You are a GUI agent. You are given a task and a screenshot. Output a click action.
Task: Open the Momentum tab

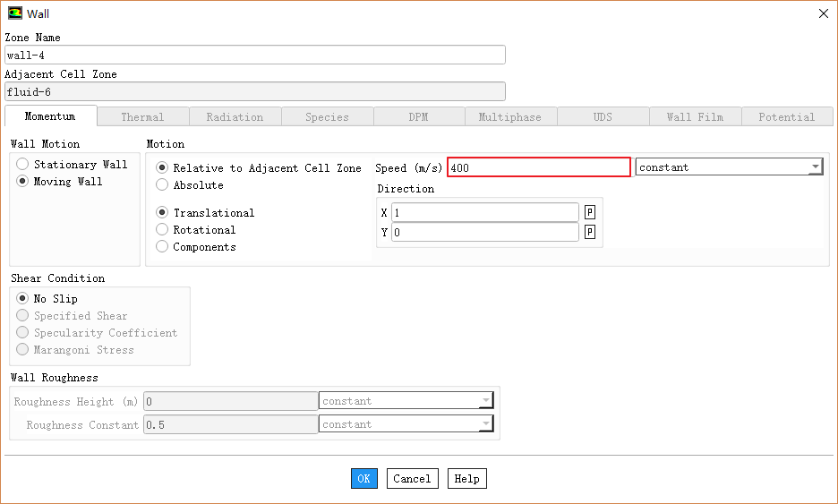pyautogui.click(x=50, y=117)
